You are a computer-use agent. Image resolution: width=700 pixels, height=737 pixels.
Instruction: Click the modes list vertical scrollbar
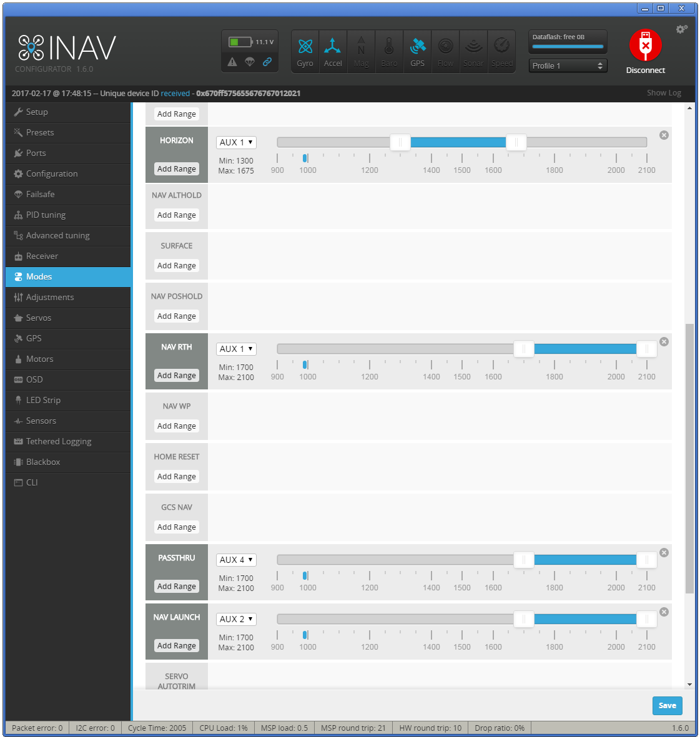coord(689,458)
